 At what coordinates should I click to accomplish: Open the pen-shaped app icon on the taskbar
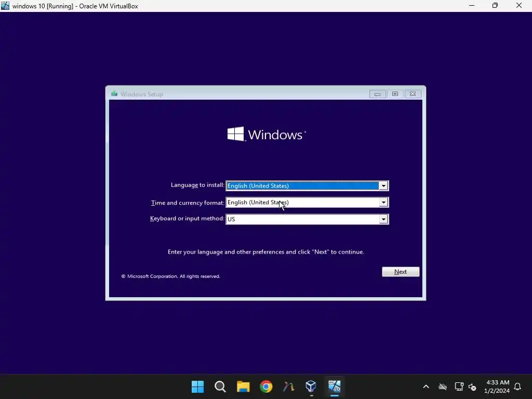point(289,387)
